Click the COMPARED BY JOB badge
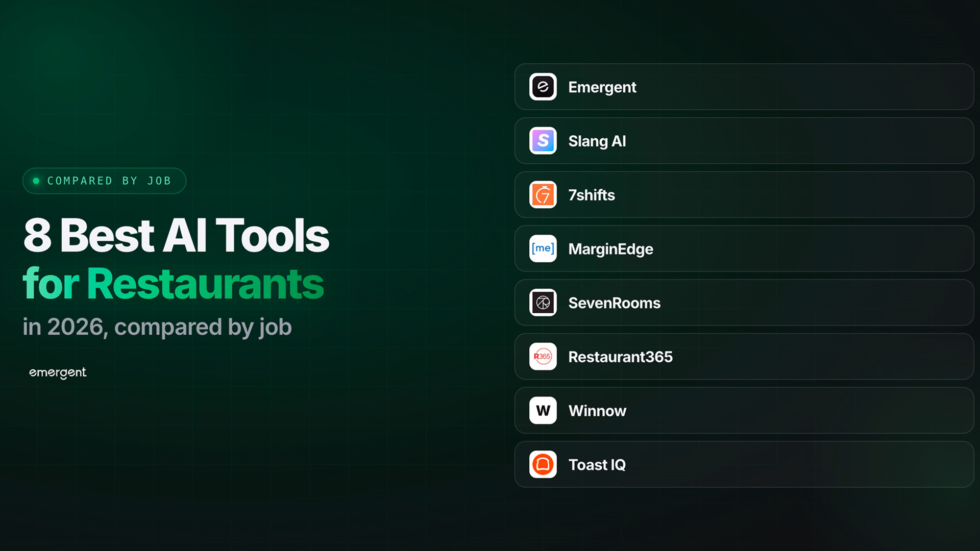This screenshot has height=551, width=980. [104, 181]
